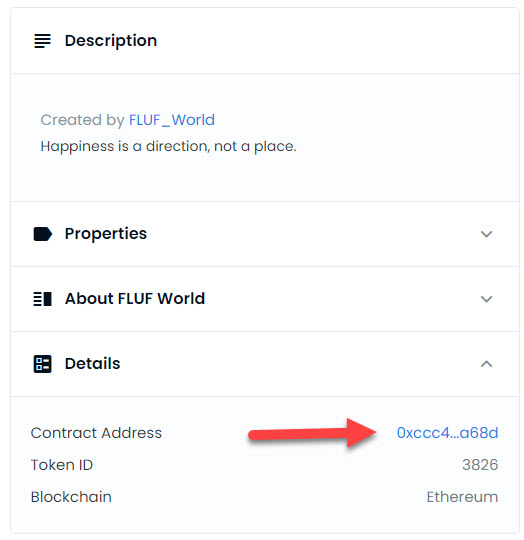Click the Token ID value 3826
The width and height of the screenshot is (524, 540).
[480, 465]
